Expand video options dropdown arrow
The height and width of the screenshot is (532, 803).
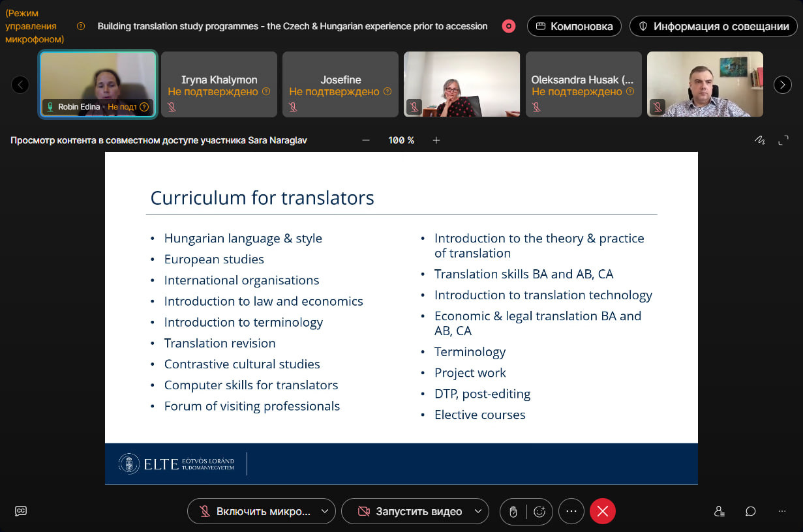coord(478,512)
